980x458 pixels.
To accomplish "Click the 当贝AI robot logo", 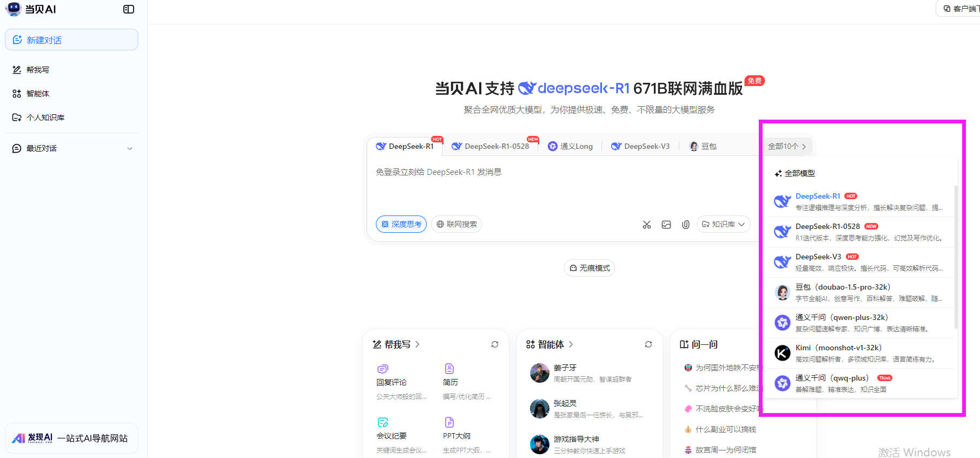I will (14, 9).
